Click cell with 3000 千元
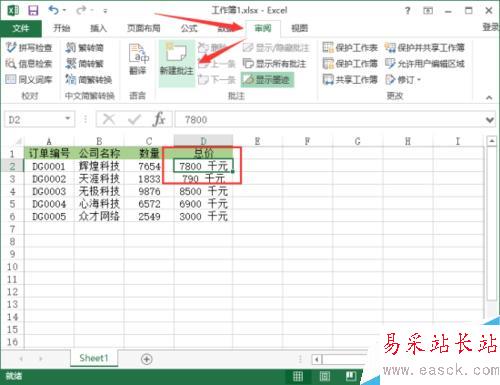 pos(203,216)
